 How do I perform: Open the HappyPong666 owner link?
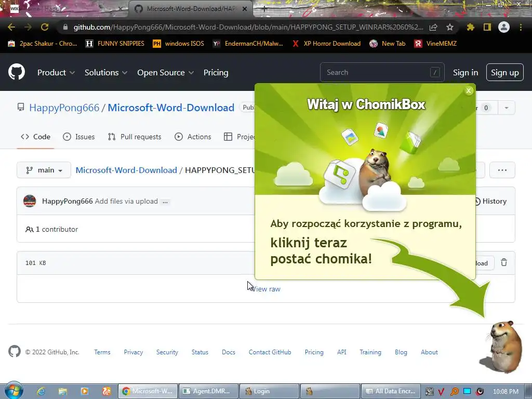[x=64, y=108]
